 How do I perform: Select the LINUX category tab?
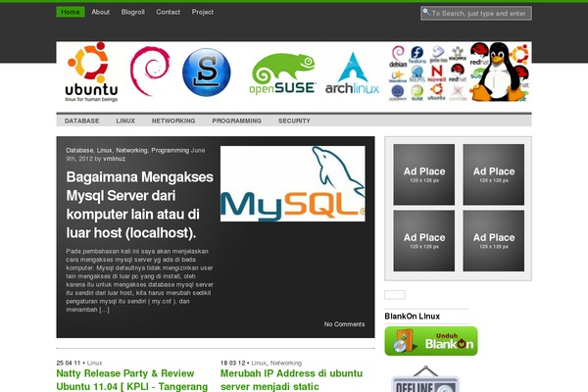click(125, 121)
